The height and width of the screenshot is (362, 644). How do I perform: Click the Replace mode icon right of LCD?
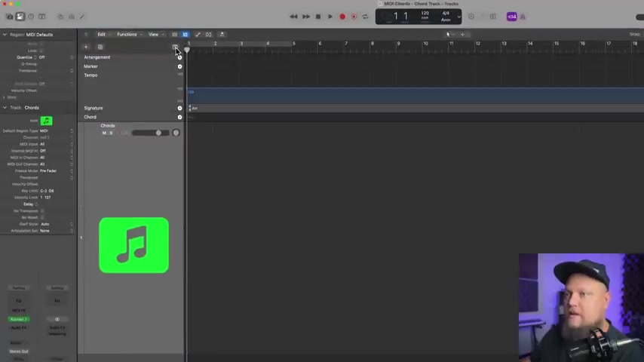coord(471,17)
